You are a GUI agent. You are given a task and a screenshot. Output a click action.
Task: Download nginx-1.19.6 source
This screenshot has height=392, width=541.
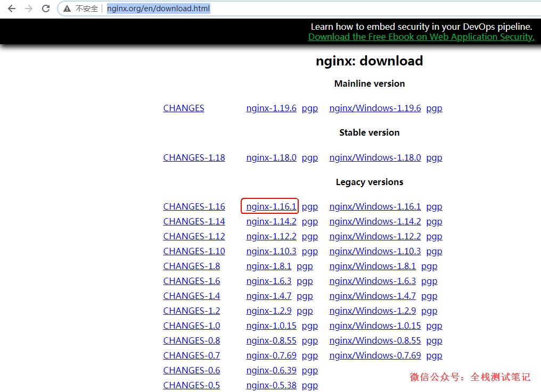tap(271, 109)
